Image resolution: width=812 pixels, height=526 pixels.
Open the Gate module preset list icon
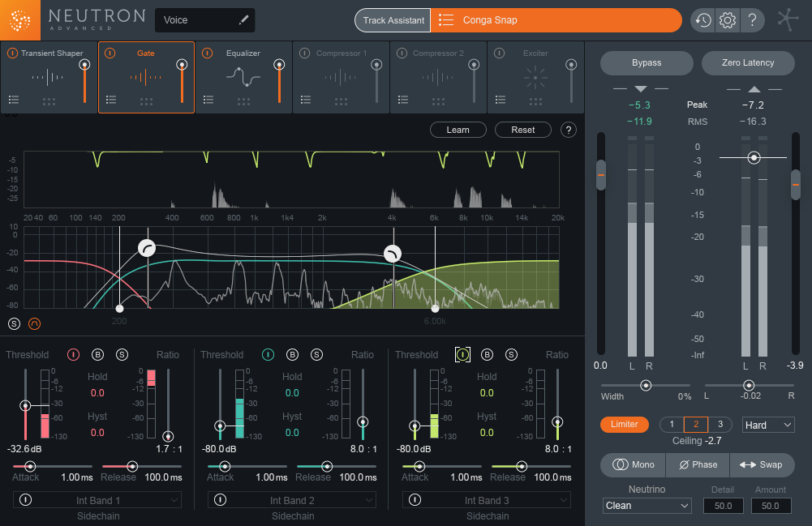click(x=111, y=100)
